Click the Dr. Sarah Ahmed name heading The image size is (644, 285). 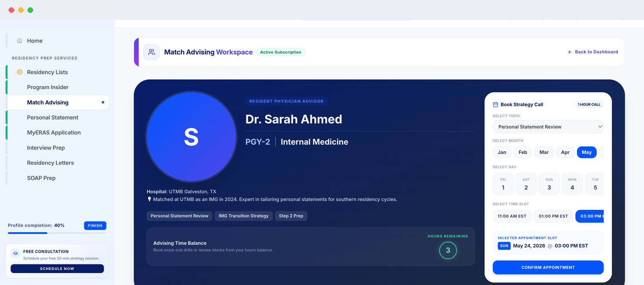pyautogui.click(x=294, y=119)
